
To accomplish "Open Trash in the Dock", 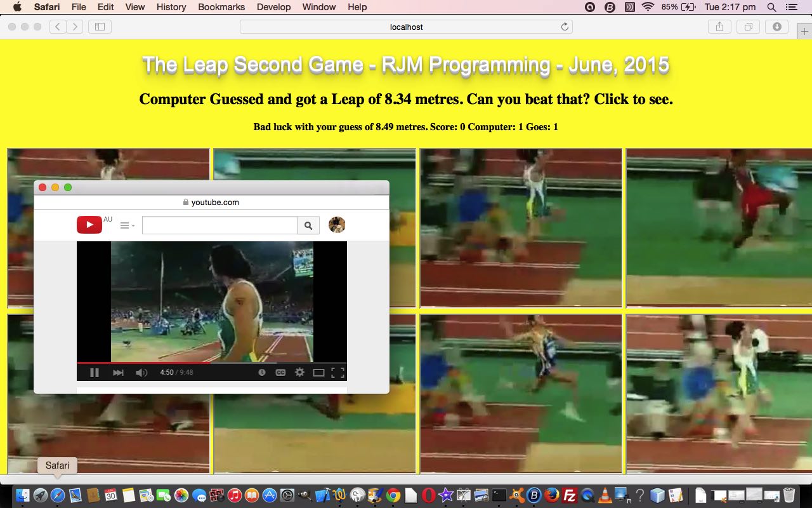I will 789,495.
